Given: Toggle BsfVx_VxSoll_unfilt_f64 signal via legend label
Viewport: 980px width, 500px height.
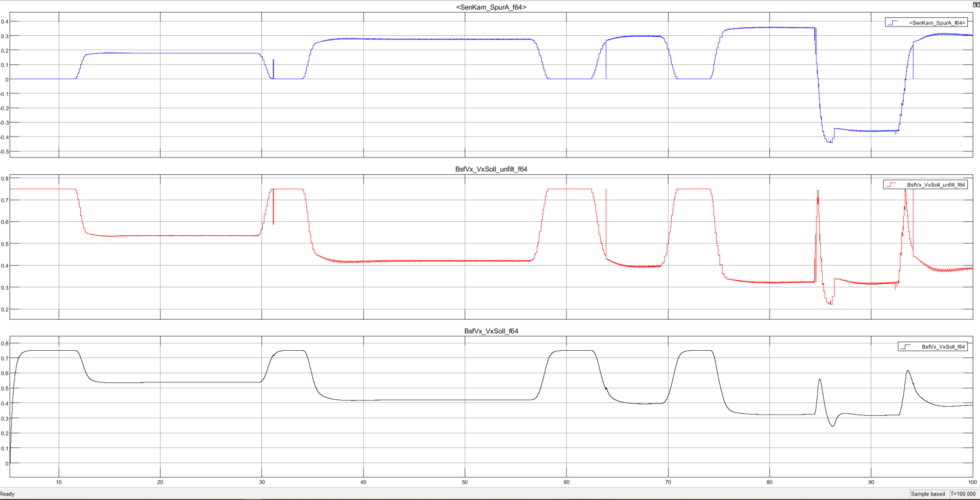Looking at the screenshot, I should click(x=936, y=185).
